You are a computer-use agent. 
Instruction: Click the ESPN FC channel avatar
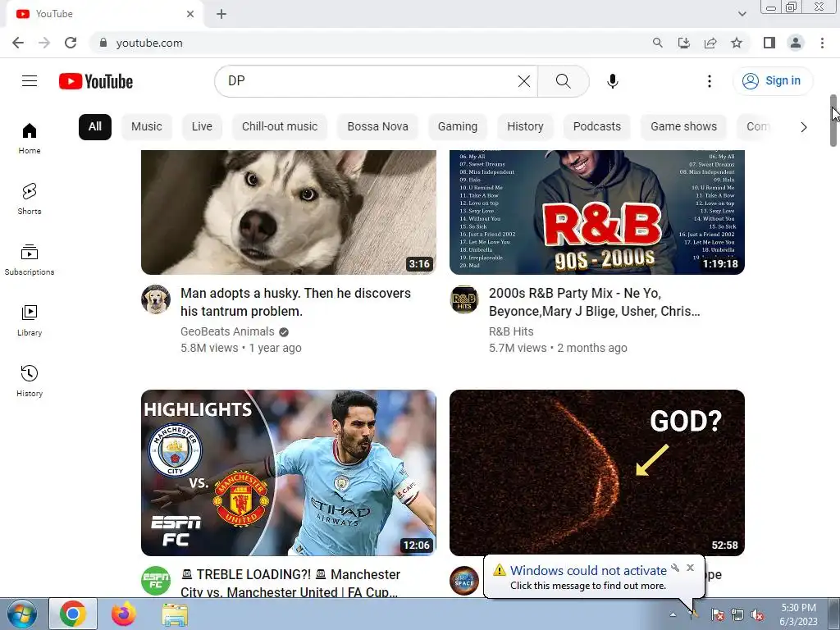pos(156,581)
